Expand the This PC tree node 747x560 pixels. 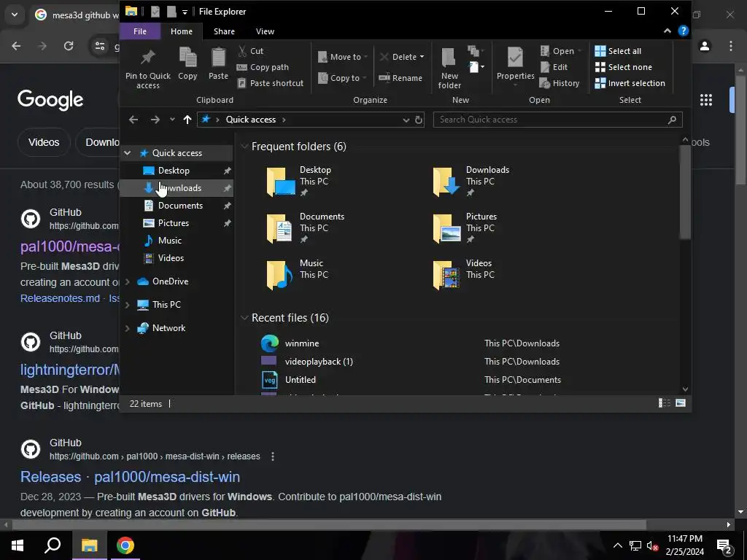click(127, 305)
